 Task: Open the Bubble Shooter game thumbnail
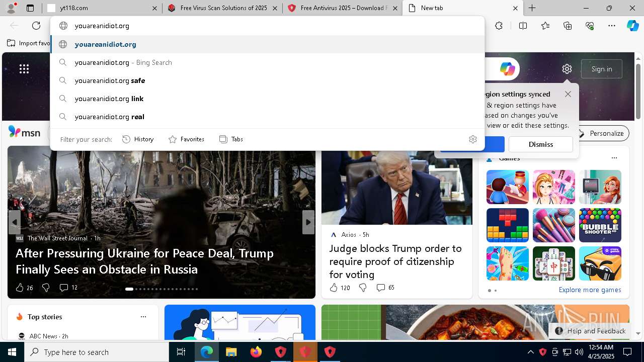(600, 225)
